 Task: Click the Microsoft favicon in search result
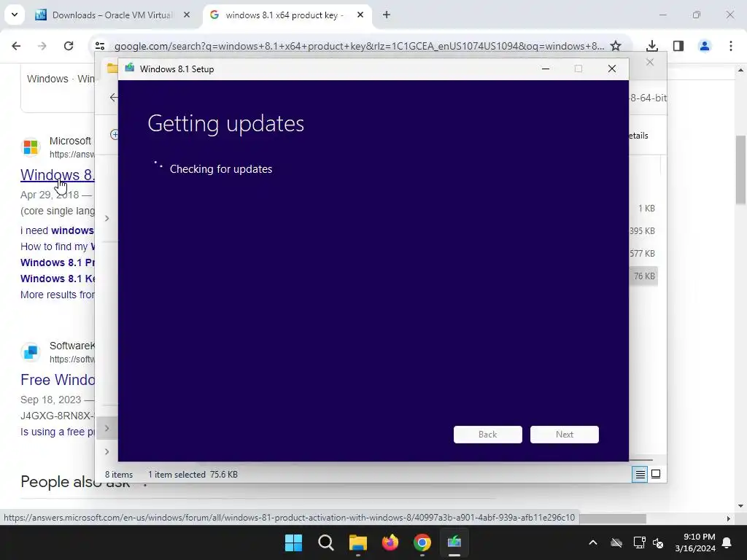point(31,147)
